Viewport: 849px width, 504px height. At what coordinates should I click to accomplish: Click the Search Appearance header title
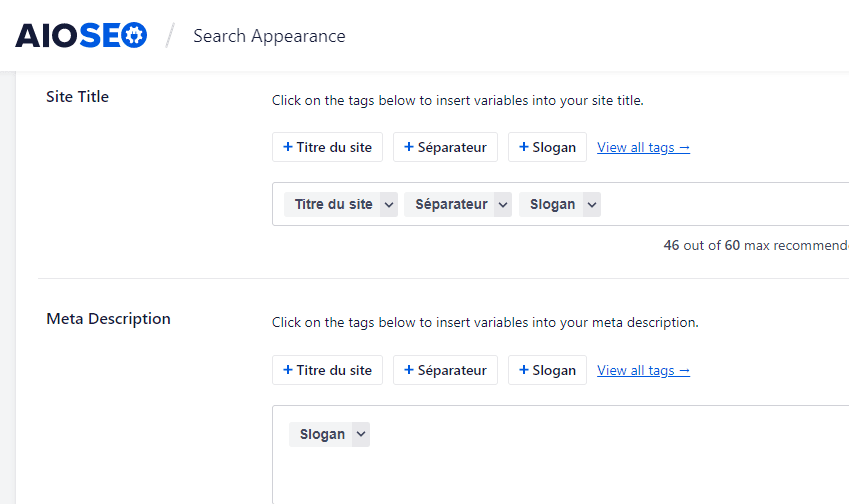click(x=269, y=36)
